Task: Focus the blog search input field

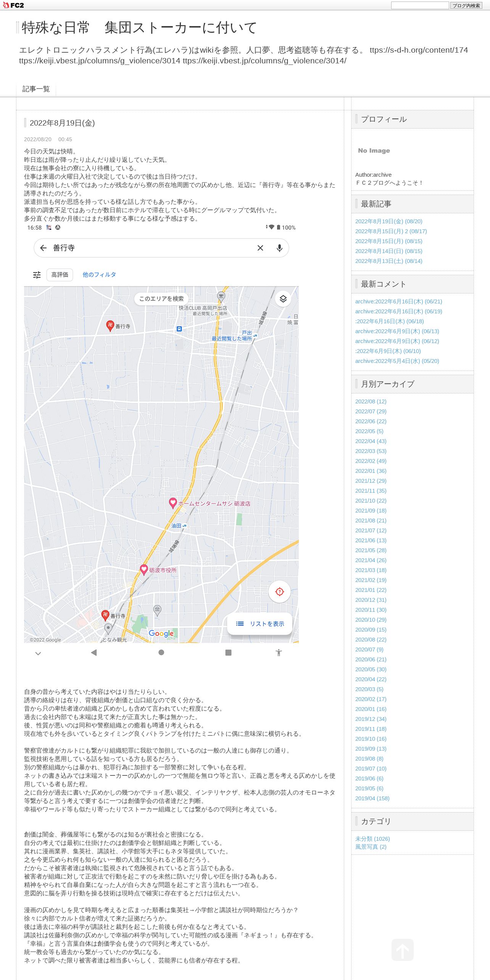Action: coord(420,5)
